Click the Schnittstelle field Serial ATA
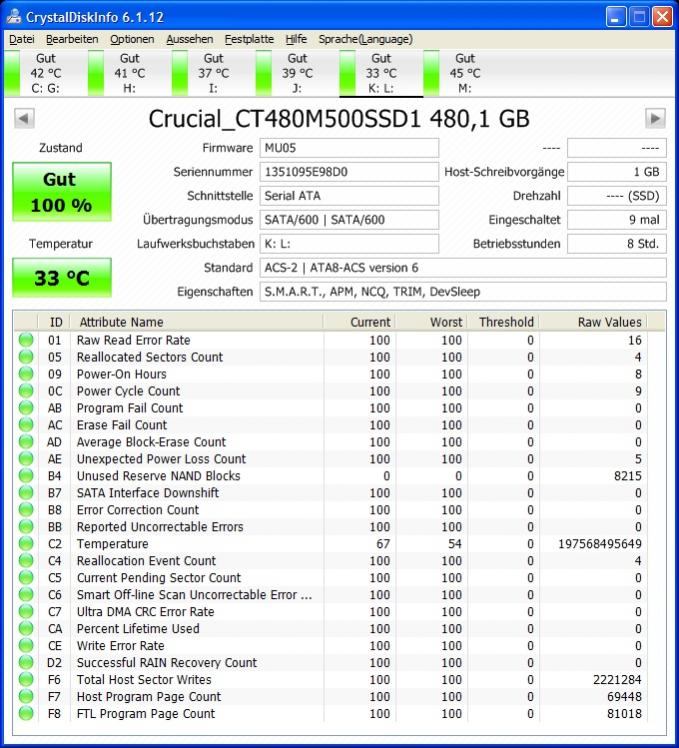Viewport: 679px width, 748px height. [349, 196]
